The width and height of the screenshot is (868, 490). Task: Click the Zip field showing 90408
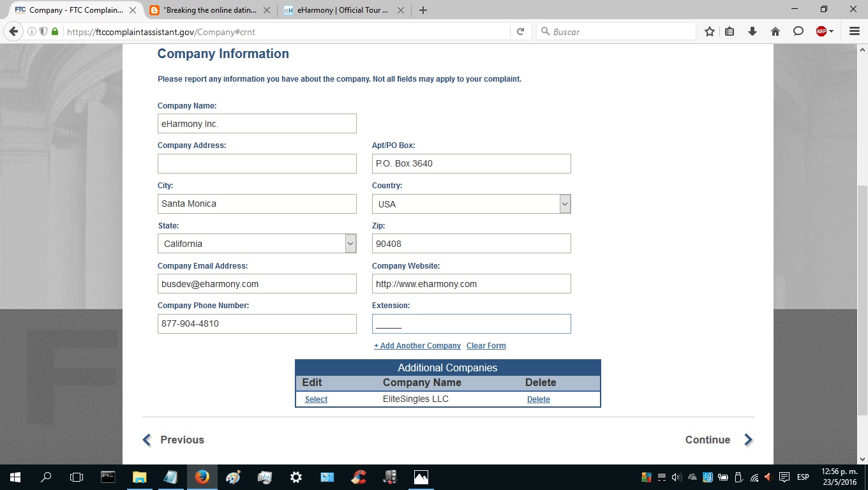point(472,243)
